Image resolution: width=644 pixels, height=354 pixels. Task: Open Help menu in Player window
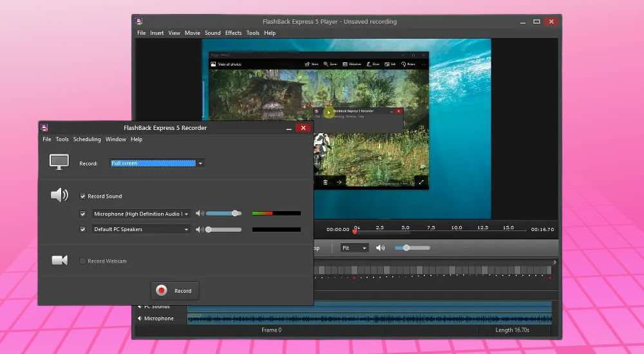pos(270,33)
